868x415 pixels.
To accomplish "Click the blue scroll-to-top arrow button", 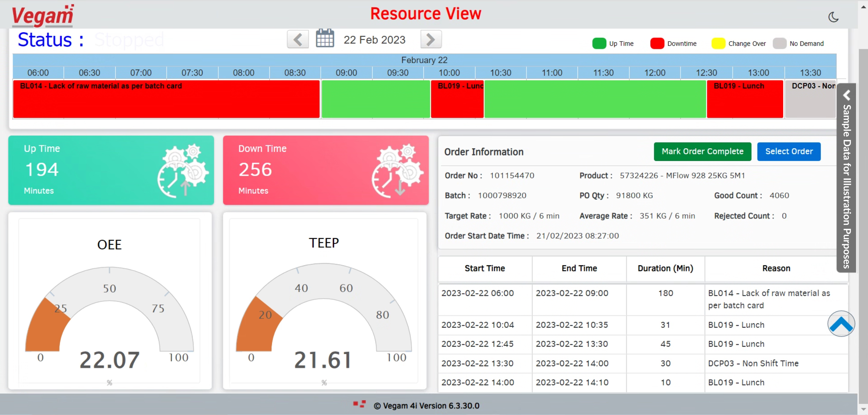I will click(841, 324).
